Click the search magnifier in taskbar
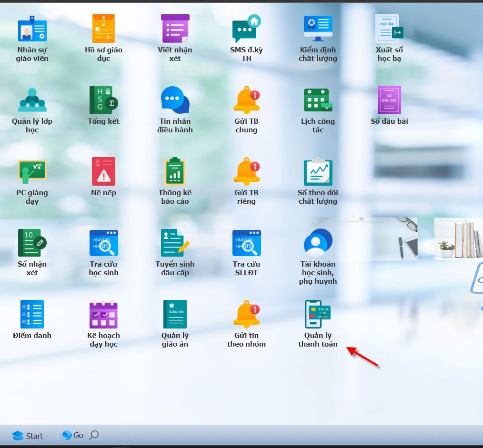This screenshot has height=448, width=483. pyautogui.click(x=94, y=435)
